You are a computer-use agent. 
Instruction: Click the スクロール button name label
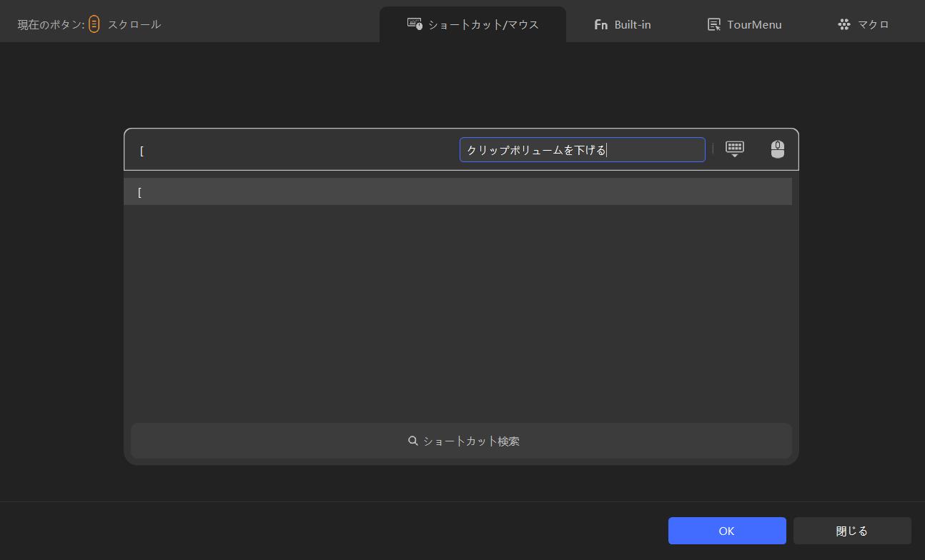pyautogui.click(x=134, y=24)
